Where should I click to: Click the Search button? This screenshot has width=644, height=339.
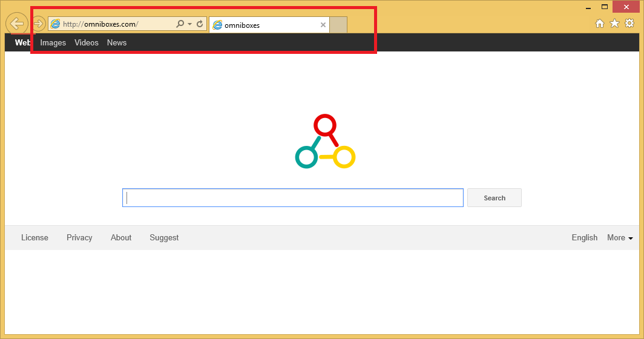tap(494, 197)
